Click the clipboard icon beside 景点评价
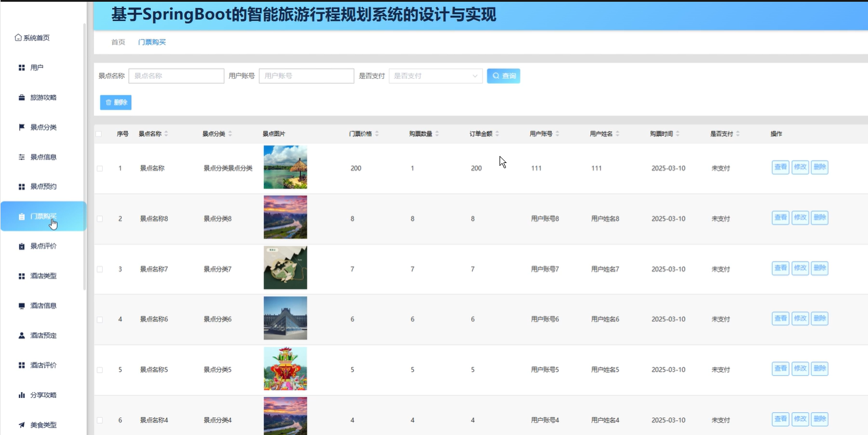The height and width of the screenshot is (435, 868). (21, 246)
